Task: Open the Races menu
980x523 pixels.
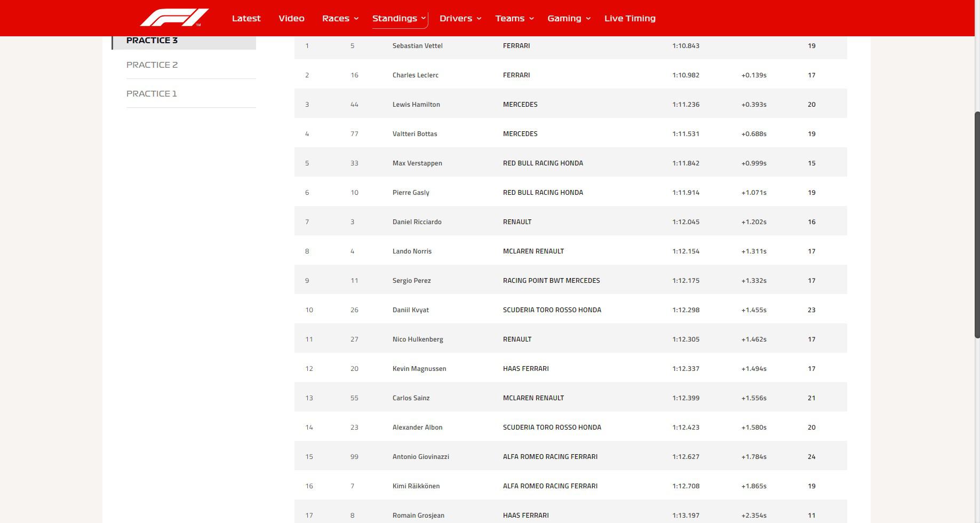Action: (x=336, y=18)
